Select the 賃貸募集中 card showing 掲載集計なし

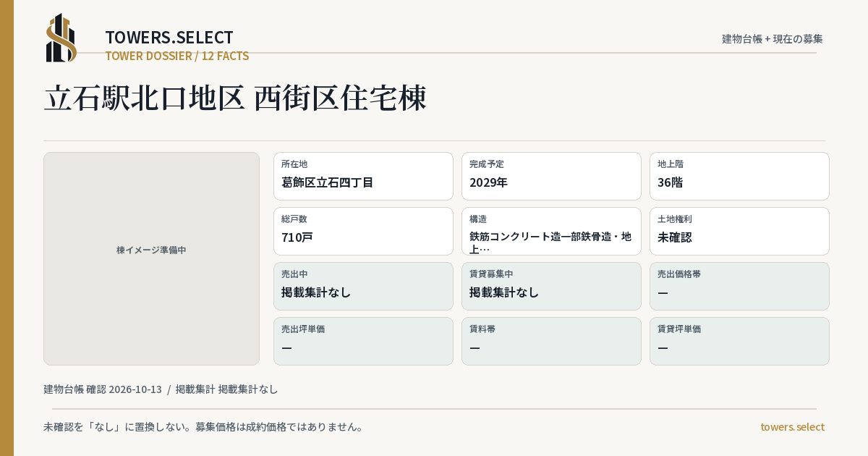(x=551, y=286)
